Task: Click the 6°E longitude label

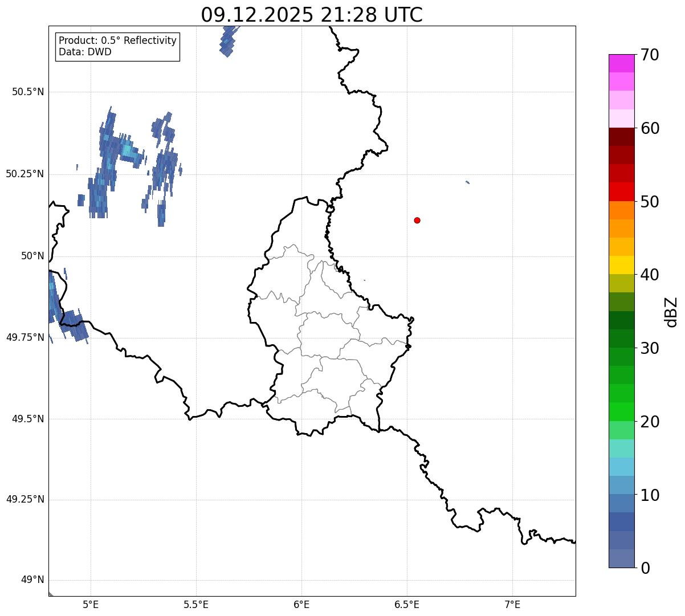Action: pos(301,604)
